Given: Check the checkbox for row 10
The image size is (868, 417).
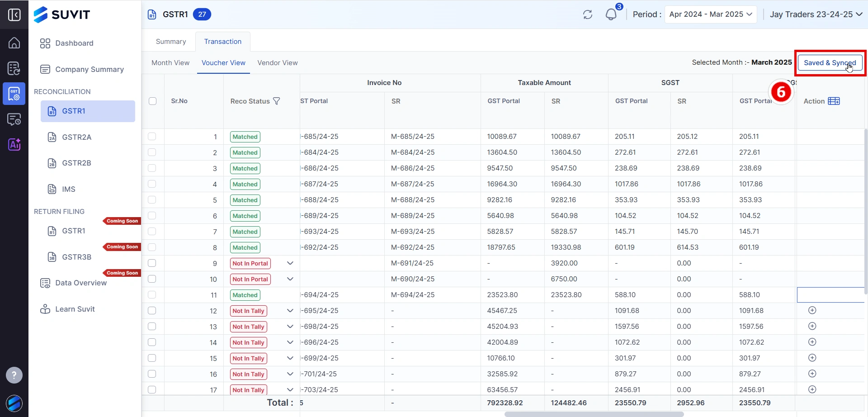Looking at the screenshot, I should coord(152,279).
